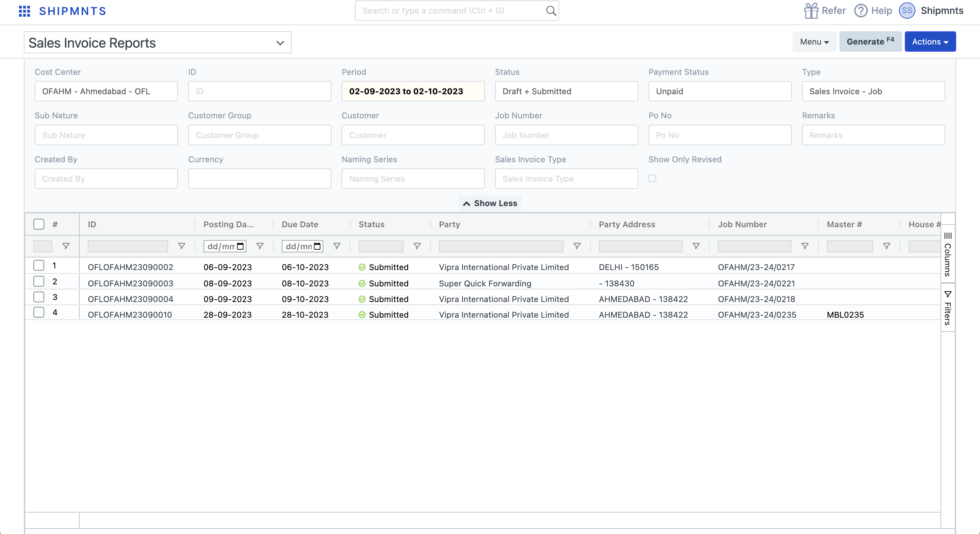Click filter icon for Status column
Screen dimensions: 980x534
pyautogui.click(x=417, y=246)
